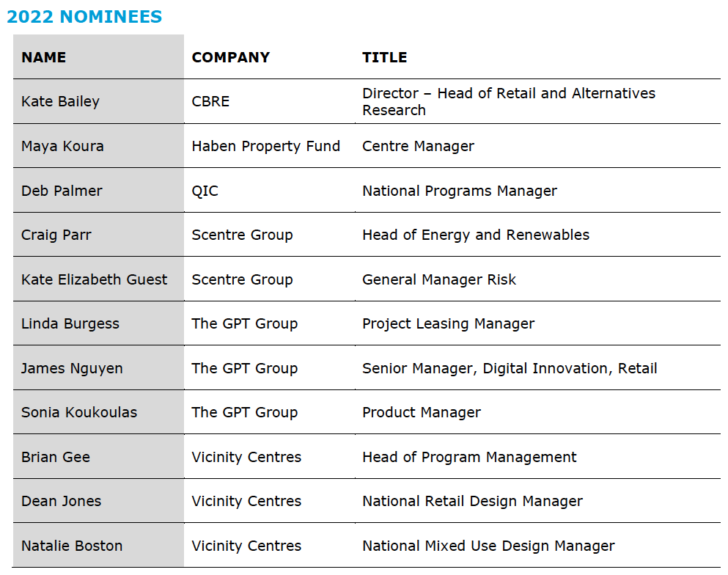
Task: Click Haben Property Fund cell
Action: [x=266, y=147]
